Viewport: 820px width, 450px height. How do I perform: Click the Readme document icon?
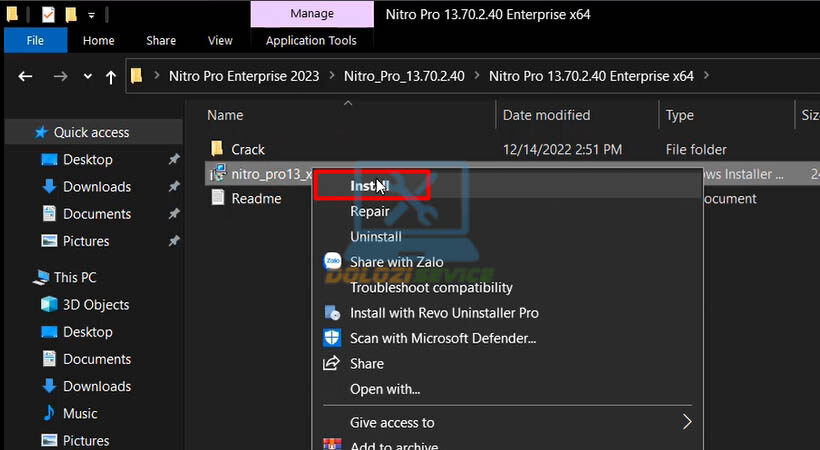[x=217, y=198]
